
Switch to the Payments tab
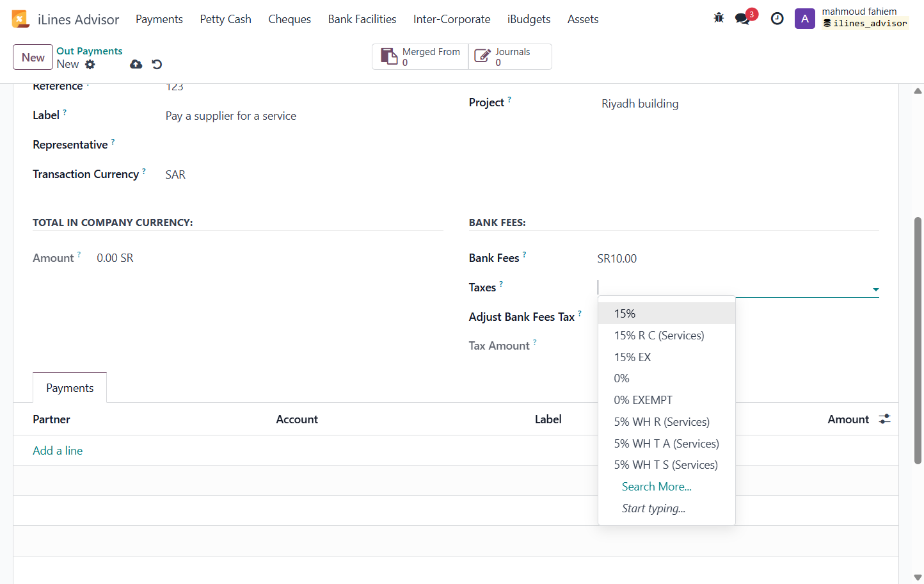70,387
